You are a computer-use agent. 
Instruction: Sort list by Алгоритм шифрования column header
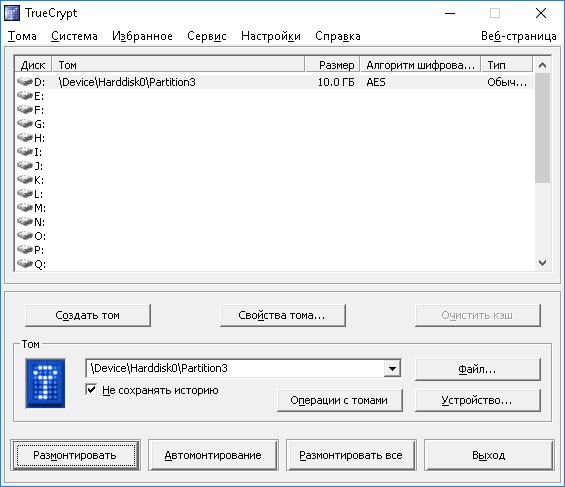tap(421, 65)
